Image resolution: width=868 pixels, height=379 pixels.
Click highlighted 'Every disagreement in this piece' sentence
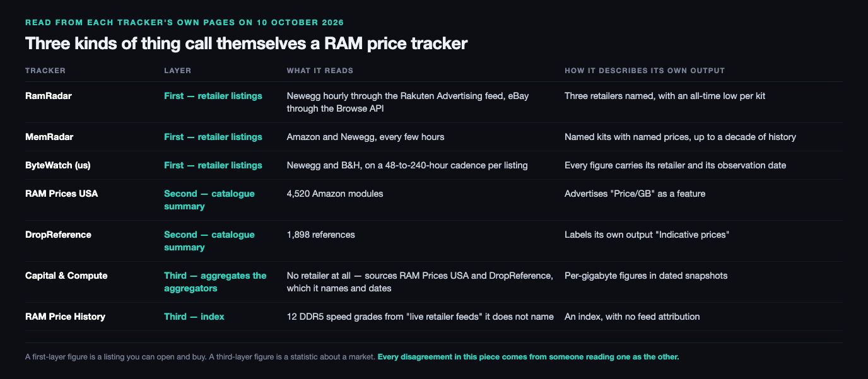click(528, 357)
